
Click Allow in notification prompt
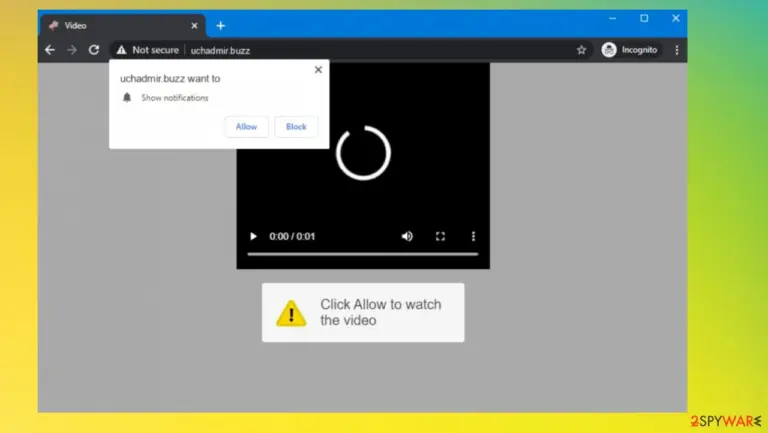point(246,127)
